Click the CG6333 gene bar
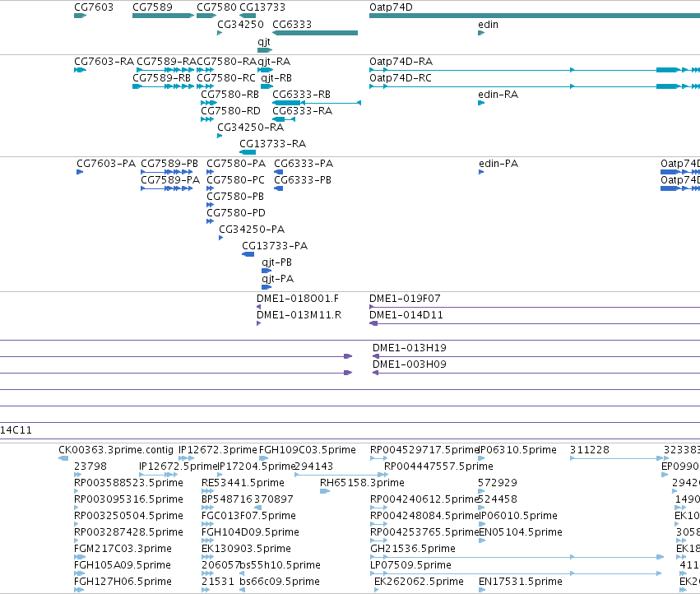The image size is (700, 594). 315,33
